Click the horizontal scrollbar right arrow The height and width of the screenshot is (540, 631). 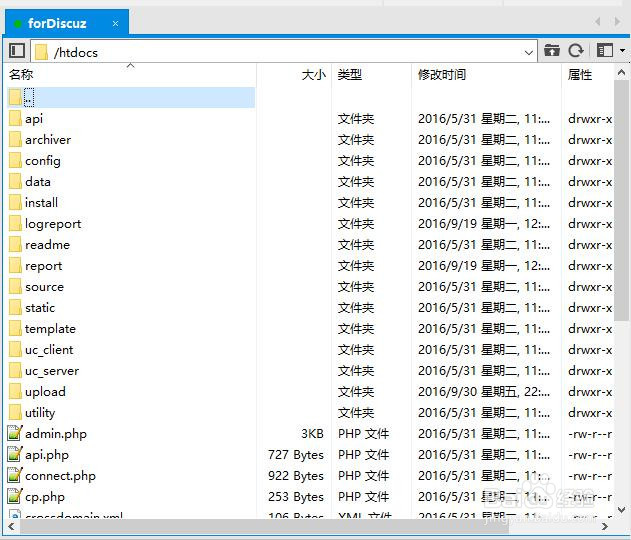pyautogui.click(x=605, y=526)
